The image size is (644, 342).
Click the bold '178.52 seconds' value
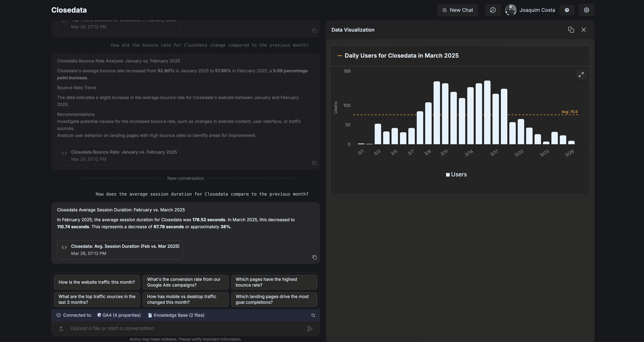[x=209, y=220]
